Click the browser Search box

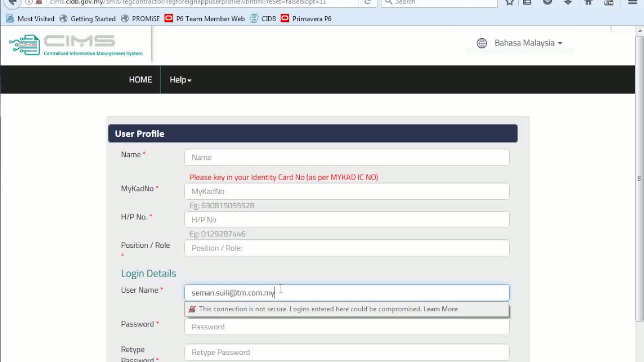[x=439, y=2]
